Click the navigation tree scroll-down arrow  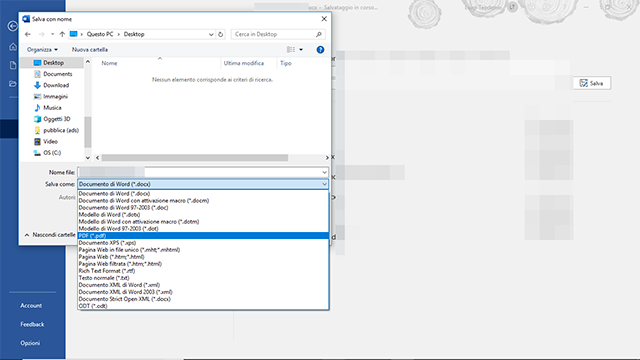point(88,158)
